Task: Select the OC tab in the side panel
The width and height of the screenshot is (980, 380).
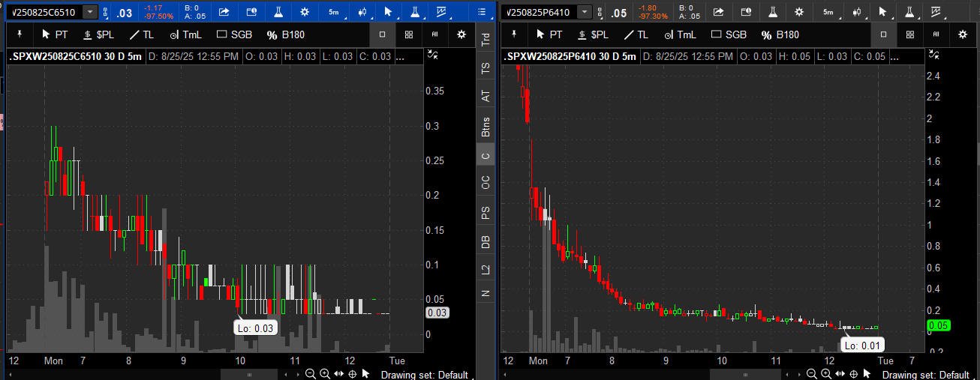Action: click(x=485, y=182)
